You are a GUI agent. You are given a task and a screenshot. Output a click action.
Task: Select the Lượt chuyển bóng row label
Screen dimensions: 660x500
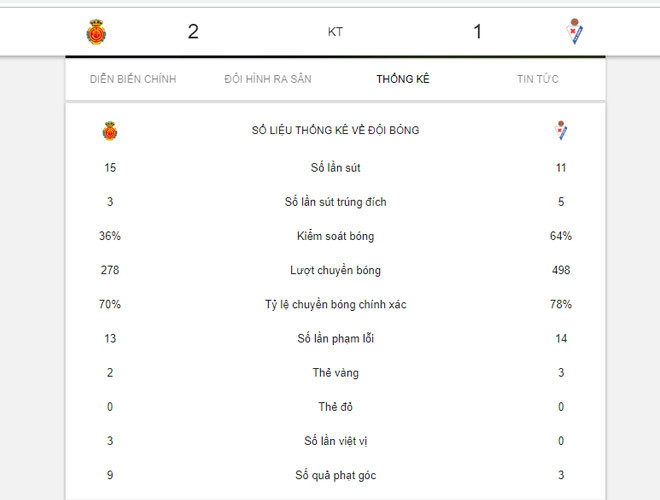[335, 270]
